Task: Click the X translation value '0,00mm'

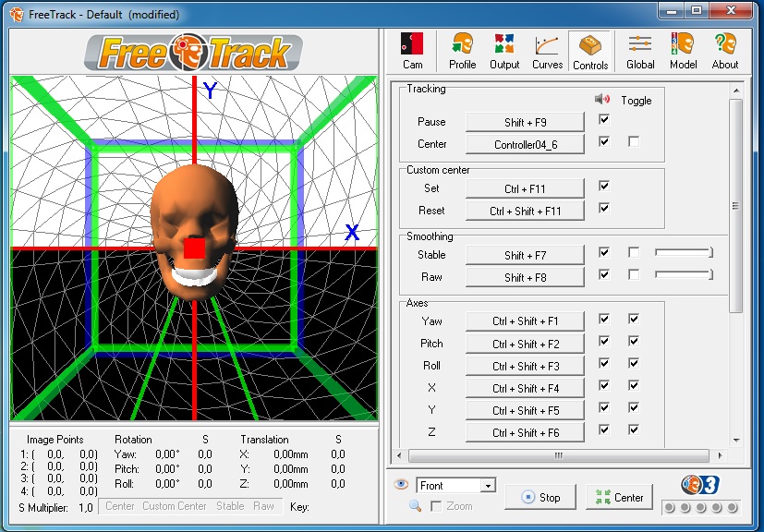Action: coord(290,454)
